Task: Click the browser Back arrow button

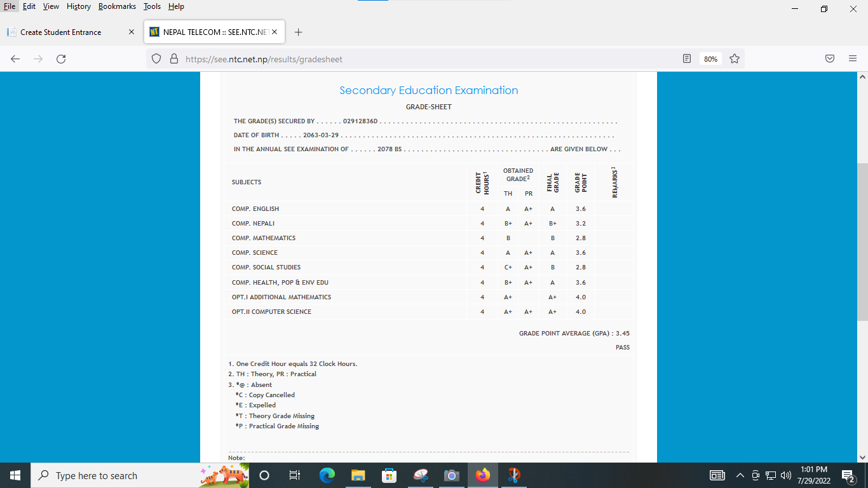Action: [15, 59]
